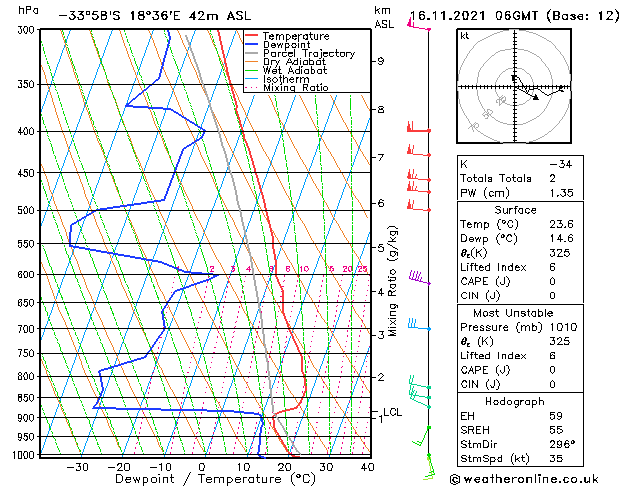Click the StmSpd (kt) value '35'
Viewport: 629px width, 486px height.
[556, 459]
